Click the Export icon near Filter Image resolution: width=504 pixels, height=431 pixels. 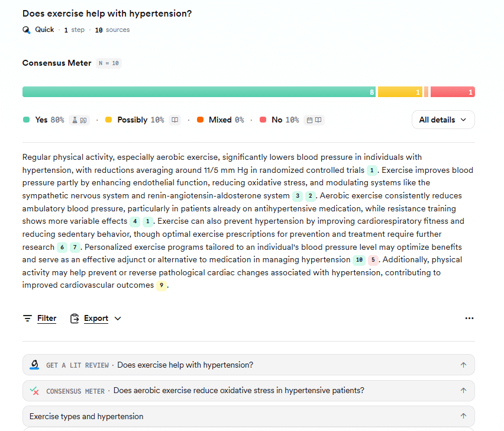[x=73, y=318]
